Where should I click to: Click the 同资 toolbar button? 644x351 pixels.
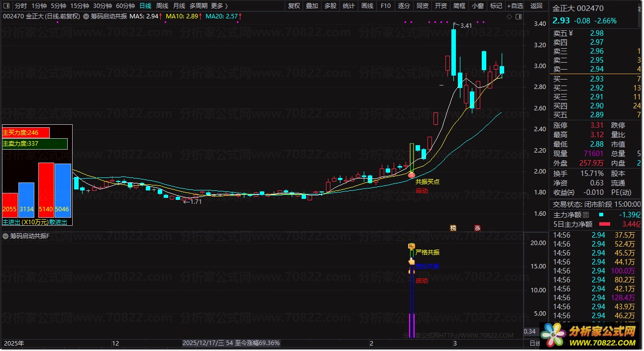423,6
